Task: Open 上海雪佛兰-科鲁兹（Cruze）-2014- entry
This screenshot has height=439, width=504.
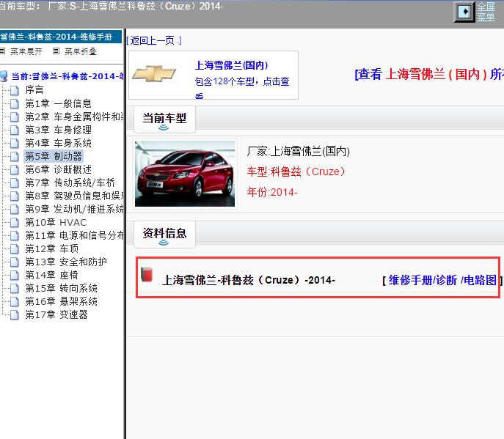Action: [249, 280]
